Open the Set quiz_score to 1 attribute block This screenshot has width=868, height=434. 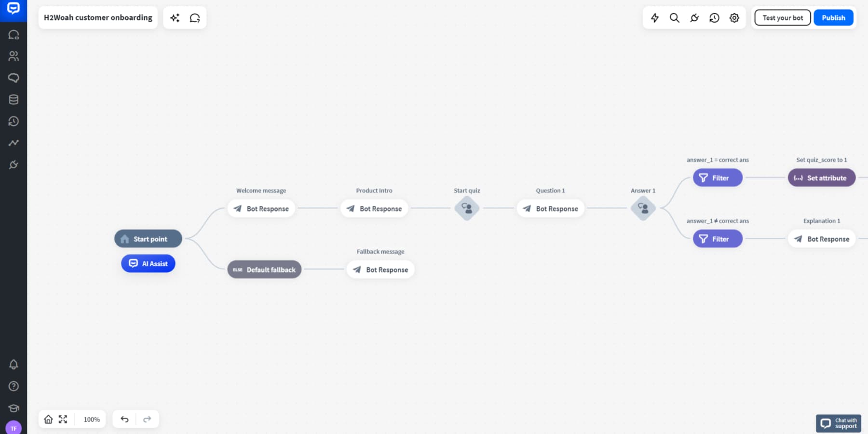pos(821,177)
